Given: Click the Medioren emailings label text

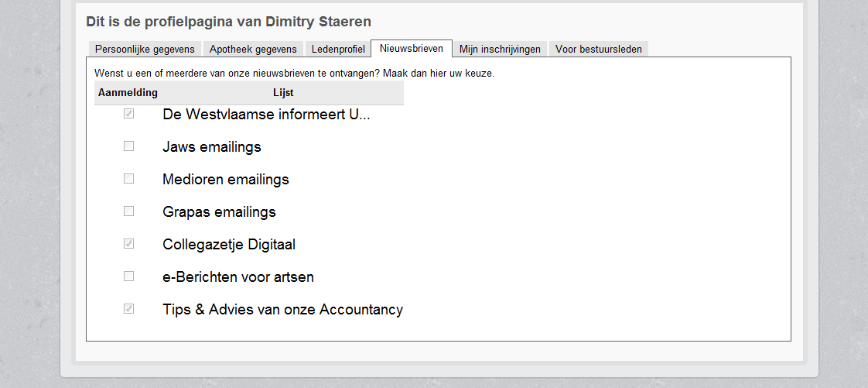Looking at the screenshot, I should (225, 180).
